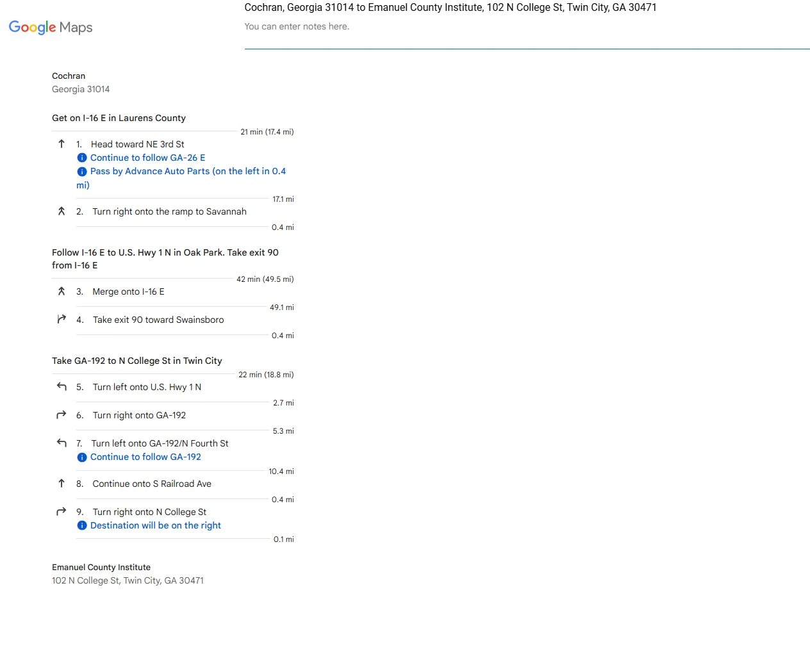Click the ramp icon beside step 2

point(62,211)
